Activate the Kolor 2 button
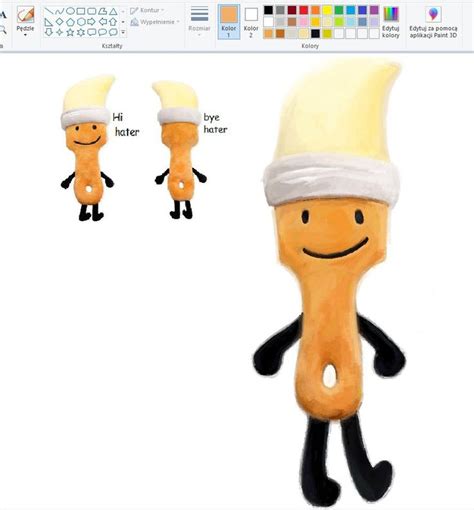 pyautogui.click(x=251, y=22)
